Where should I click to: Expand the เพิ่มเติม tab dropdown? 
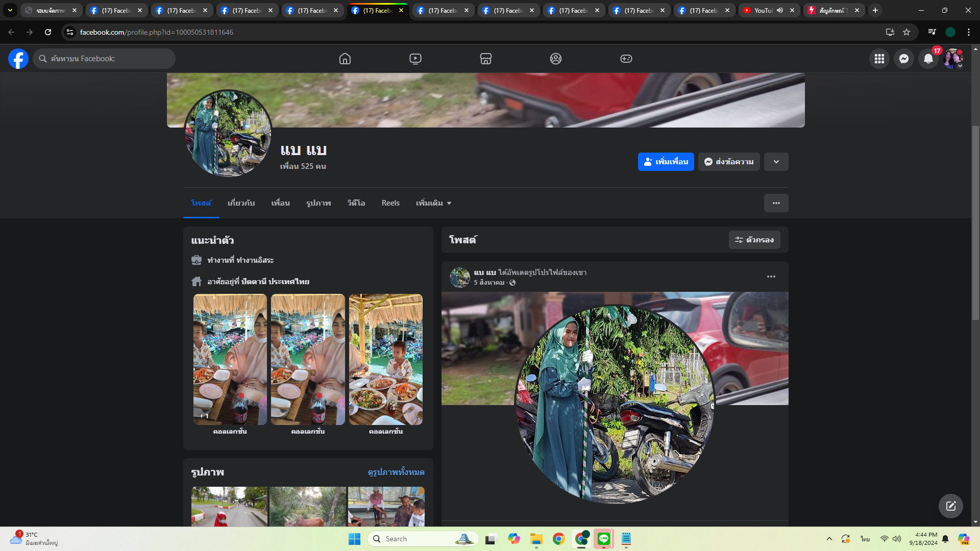pyautogui.click(x=433, y=203)
